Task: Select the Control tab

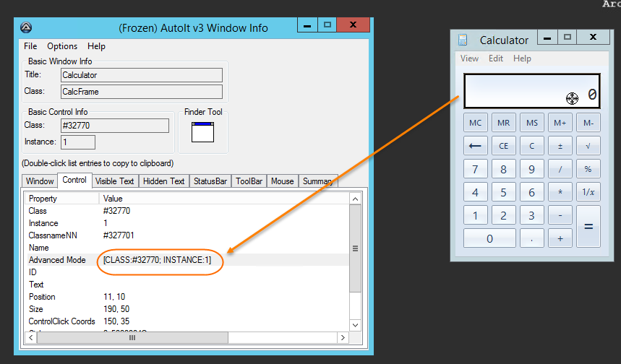Action: click(x=74, y=180)
